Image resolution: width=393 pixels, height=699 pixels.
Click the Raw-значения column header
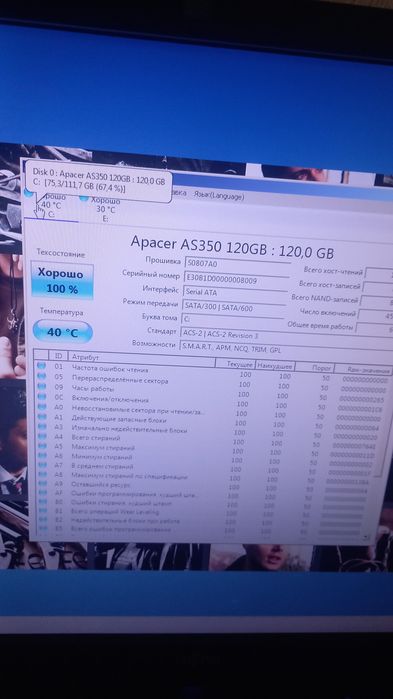tap(363, 370)
